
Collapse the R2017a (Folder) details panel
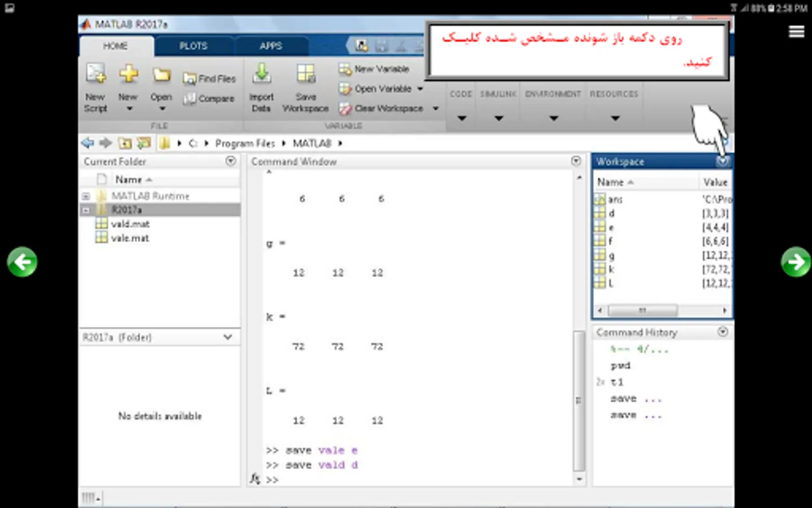(228, 337)
